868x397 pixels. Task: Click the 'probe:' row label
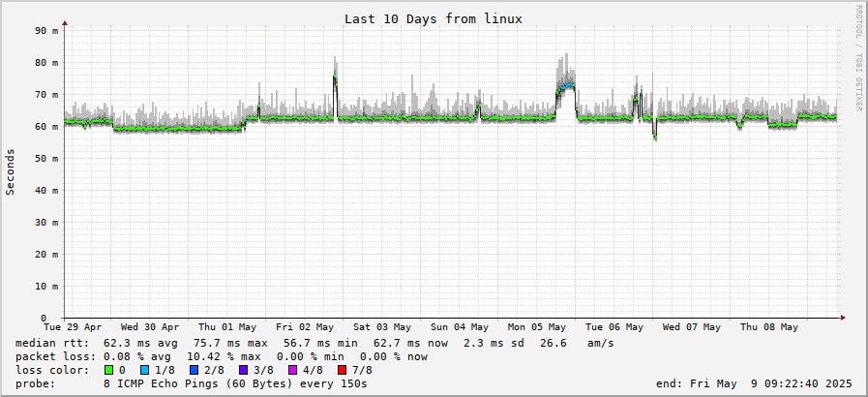coord(36,383)
